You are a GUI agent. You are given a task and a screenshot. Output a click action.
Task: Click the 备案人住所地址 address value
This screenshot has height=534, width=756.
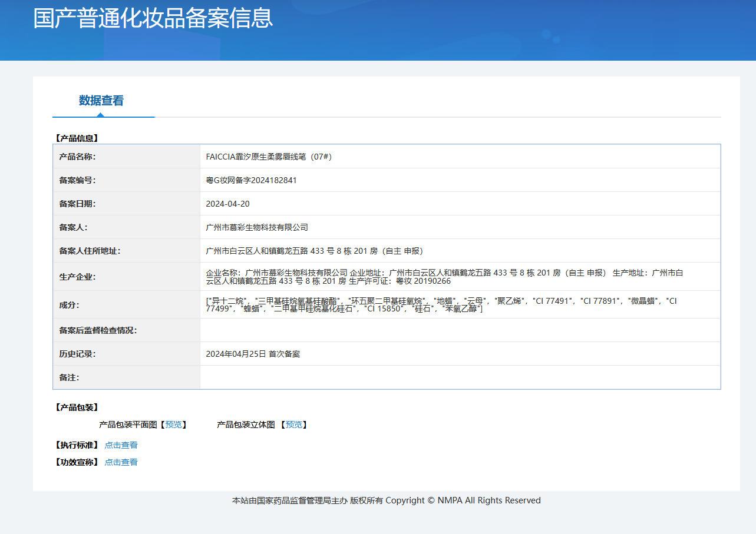point(315,251)
